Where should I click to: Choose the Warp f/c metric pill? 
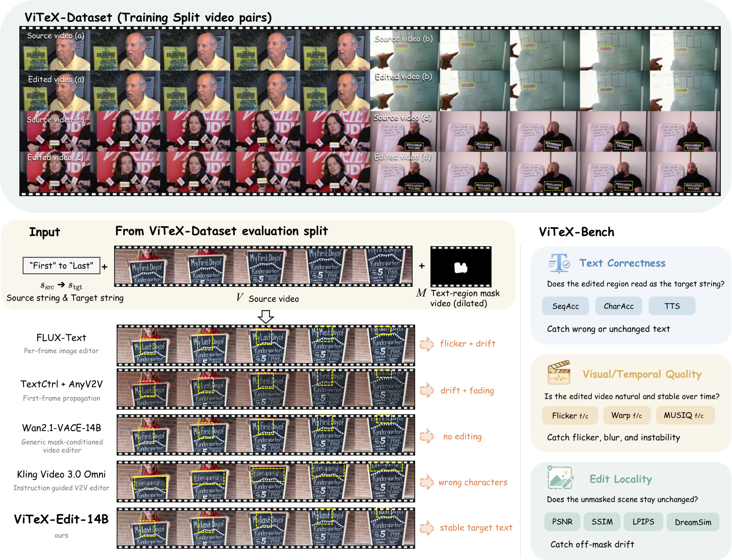[627, 416]
